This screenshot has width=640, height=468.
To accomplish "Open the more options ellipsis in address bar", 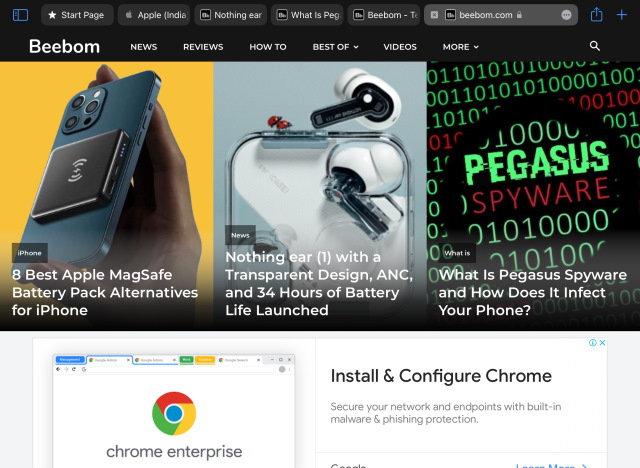I will pos(566,15).
